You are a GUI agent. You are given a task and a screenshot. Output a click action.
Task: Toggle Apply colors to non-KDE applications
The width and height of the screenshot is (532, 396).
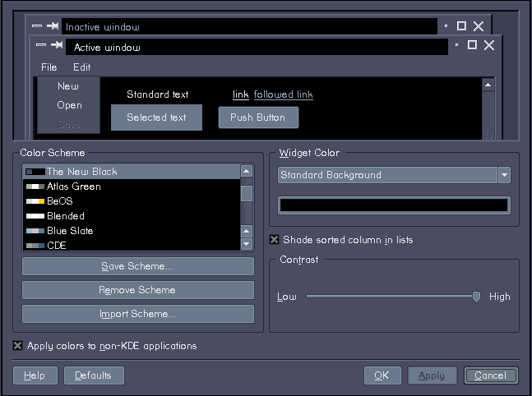click(17, 346)
